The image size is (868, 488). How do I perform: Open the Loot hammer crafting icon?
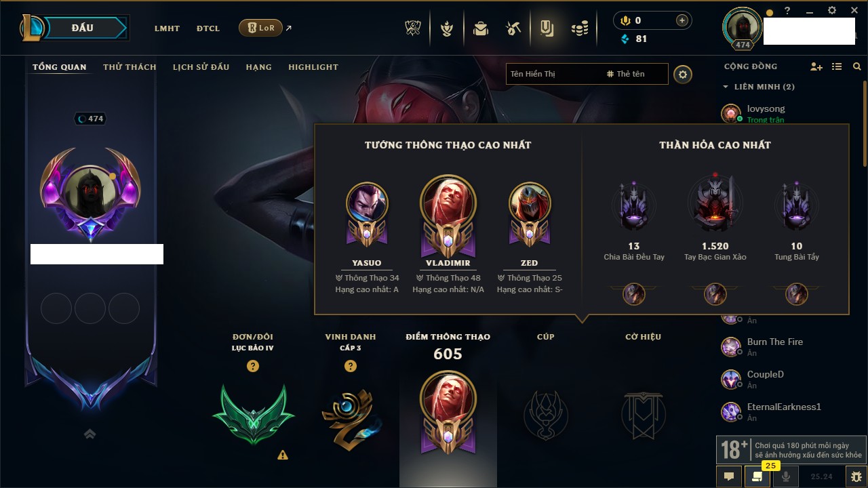pos(513,28)
